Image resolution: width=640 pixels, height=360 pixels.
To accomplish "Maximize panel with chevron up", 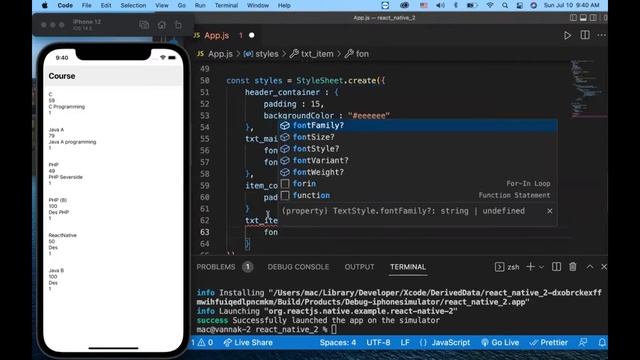I will (590, 267).
